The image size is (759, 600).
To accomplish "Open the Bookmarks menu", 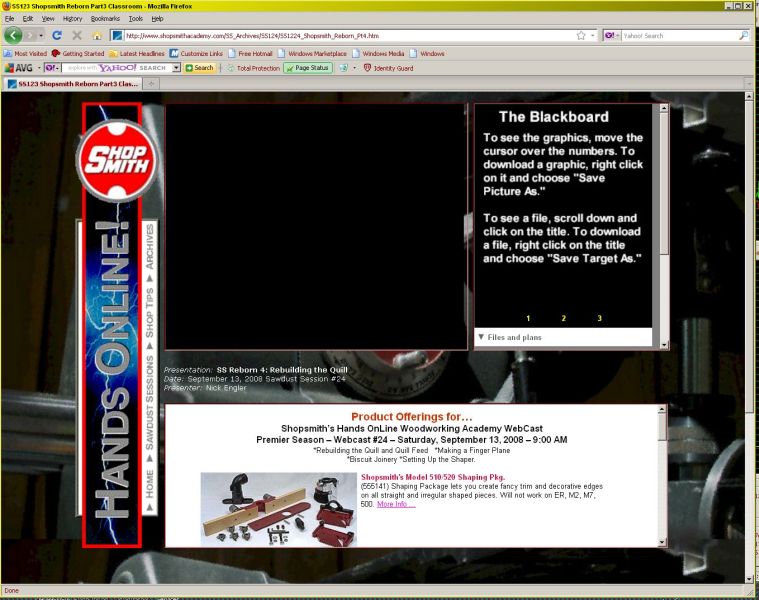I will 105,19.
